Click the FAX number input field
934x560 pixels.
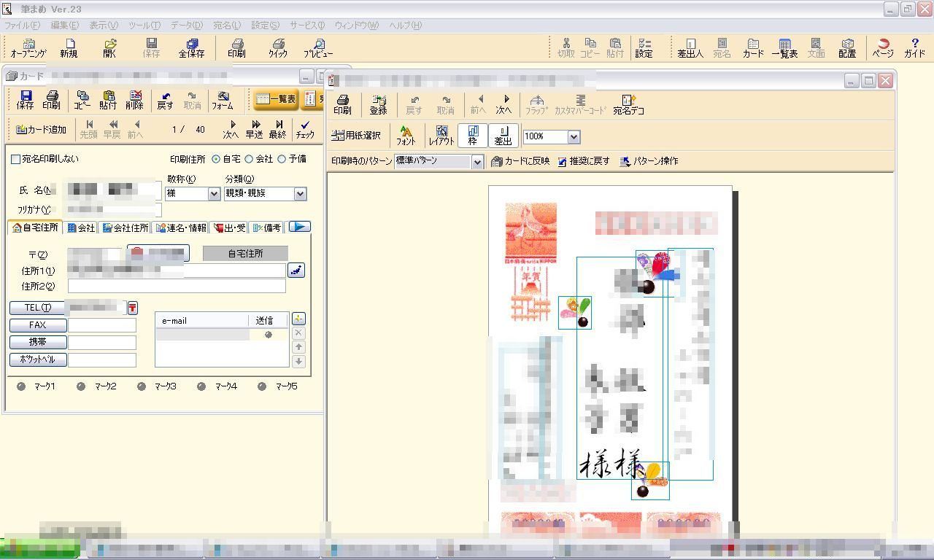pos(102,325)
